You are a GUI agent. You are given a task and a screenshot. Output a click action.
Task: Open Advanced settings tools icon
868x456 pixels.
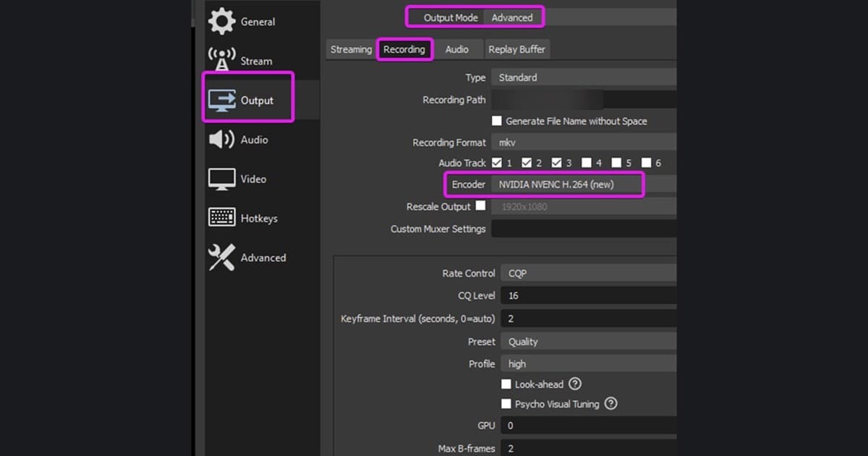(221, 257)
